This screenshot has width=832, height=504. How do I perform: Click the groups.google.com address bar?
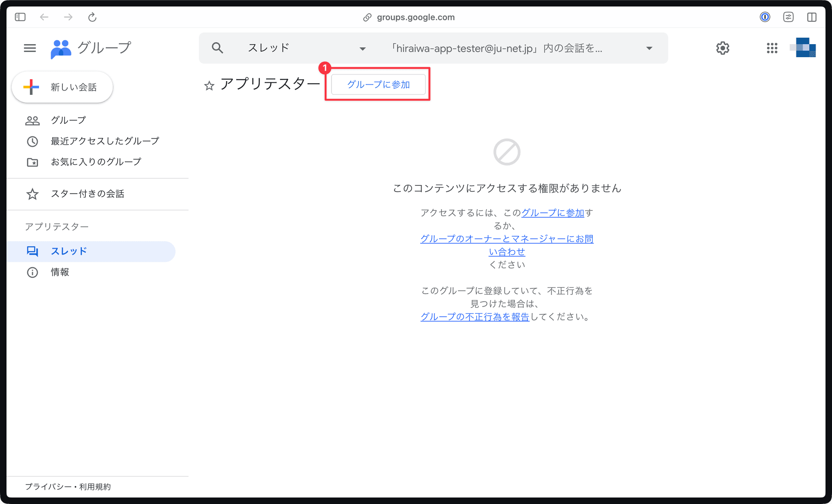(x=415, y=17)
